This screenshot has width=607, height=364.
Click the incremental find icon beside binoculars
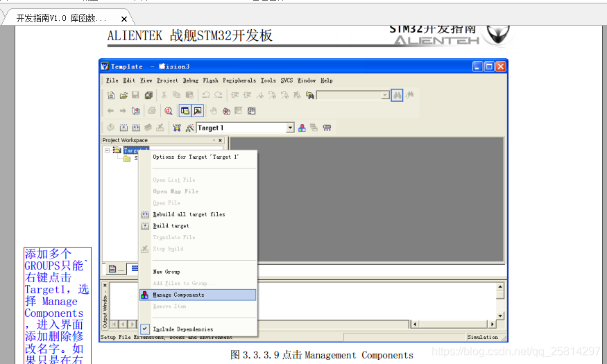click(x=409, y=95)
